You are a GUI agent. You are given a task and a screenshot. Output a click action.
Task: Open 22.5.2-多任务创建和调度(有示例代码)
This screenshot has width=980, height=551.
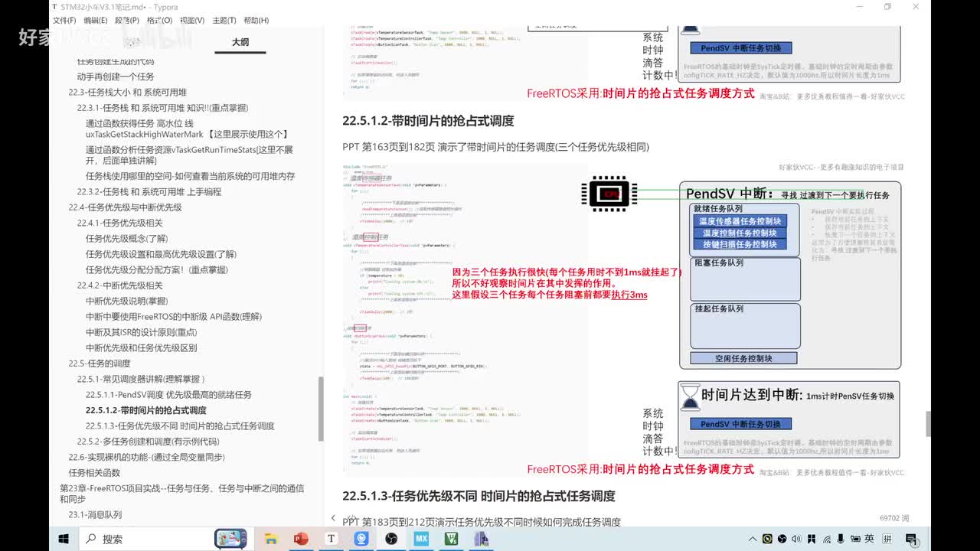[x=148, y=442]
